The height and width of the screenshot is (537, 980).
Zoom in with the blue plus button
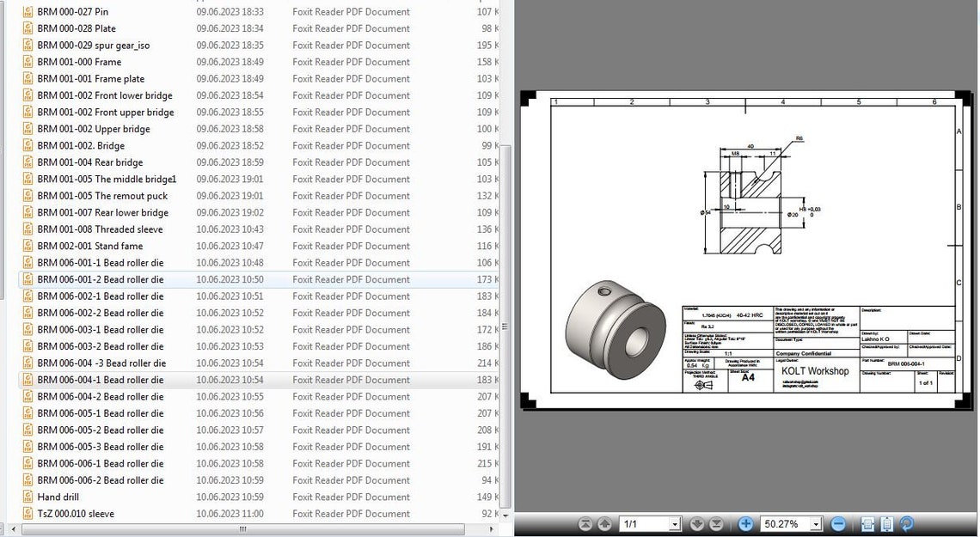tap(745, 524)
